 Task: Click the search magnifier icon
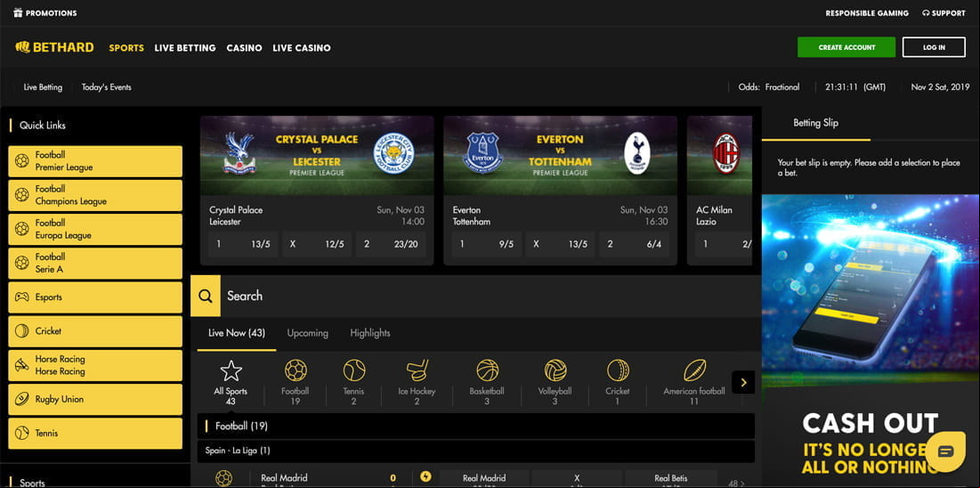206,296
